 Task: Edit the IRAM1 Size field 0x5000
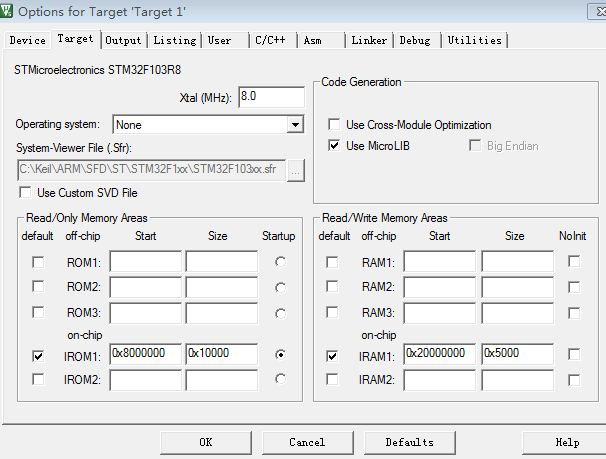click(x=517, y=354)
